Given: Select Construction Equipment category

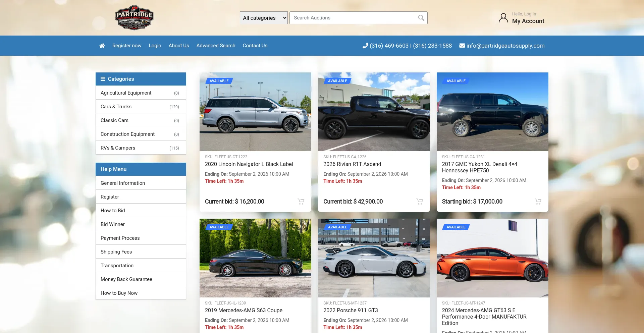Looking at the screenshot, I should [x=141, y=134].
